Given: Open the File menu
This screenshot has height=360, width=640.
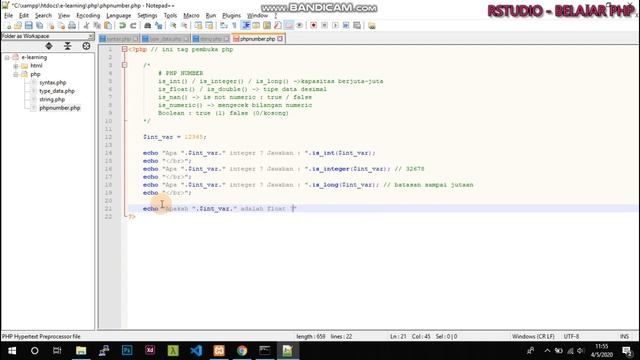Looking at the screenshot, I should pyautogui.click(x=8, y=16).
